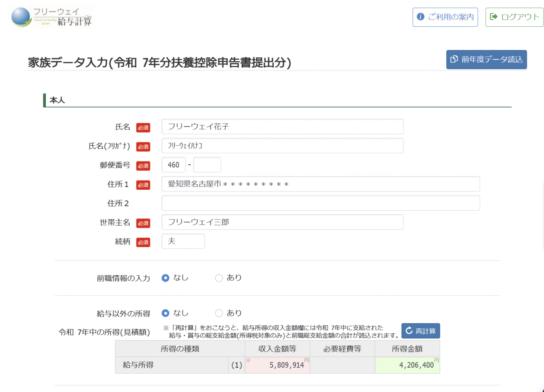Click the 世帯主名 input field
Viewport: 544px width, 392px height.
282,222
